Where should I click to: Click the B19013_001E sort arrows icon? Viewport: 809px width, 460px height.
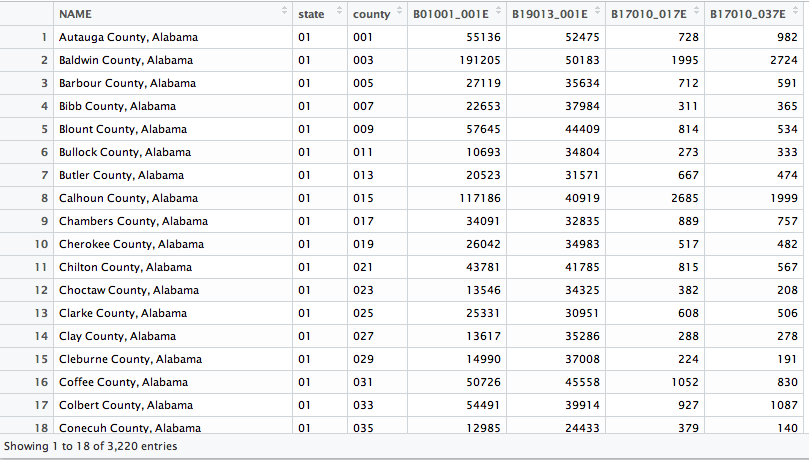click(x=597, y=10)
